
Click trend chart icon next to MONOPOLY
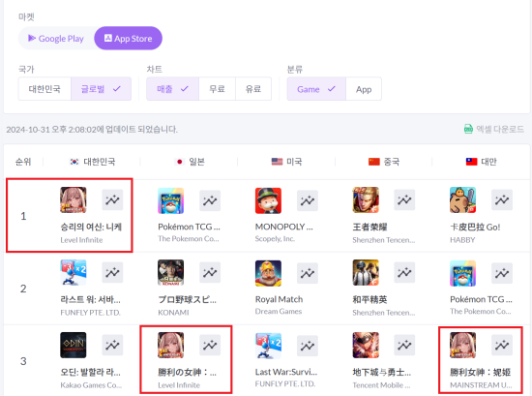tap(308, 200)
